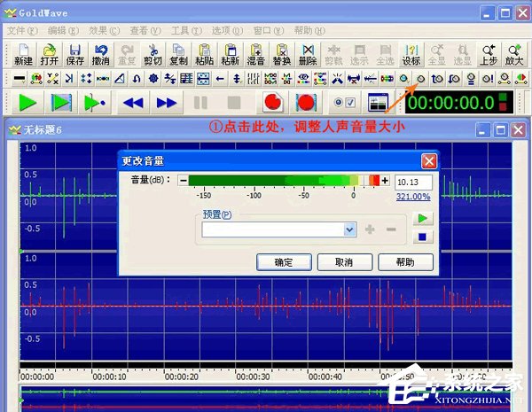Click the maximize volume exclamation icon
This screenshot has width=532, height=412.
tap(488, 79)
